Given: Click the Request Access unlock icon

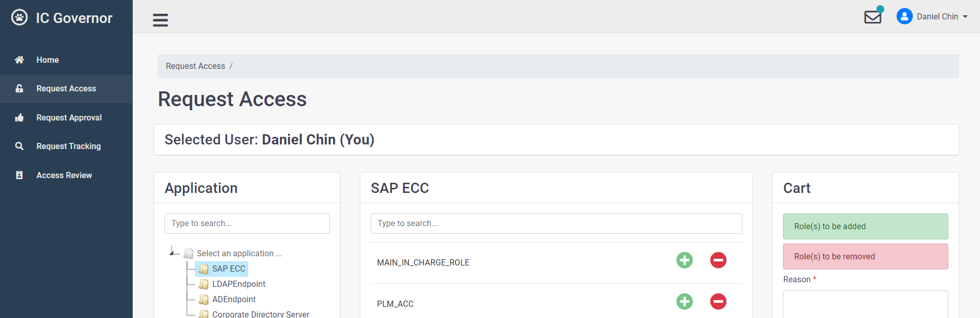Looking at the screenshot, I should coord(19,88).
